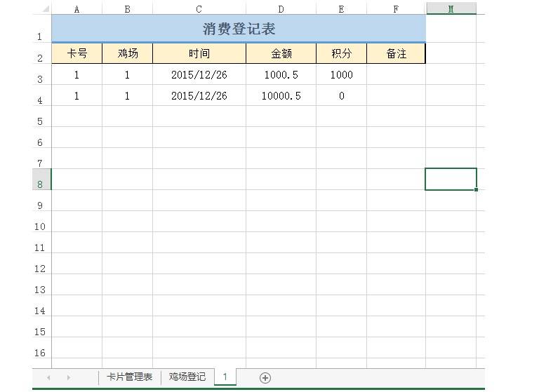Select row 4 header
The image size is (539, 392).
[x=41, y=95]
